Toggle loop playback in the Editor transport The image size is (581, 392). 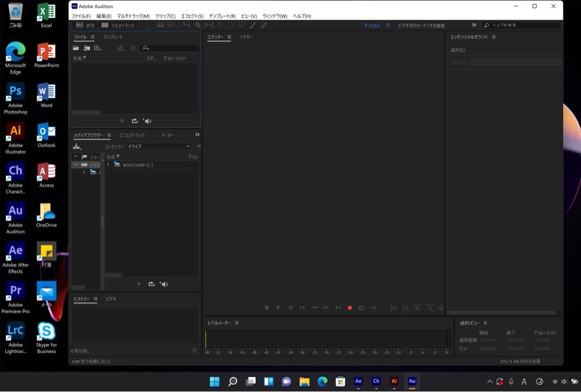pyautogui.click(x=362, y=308)
